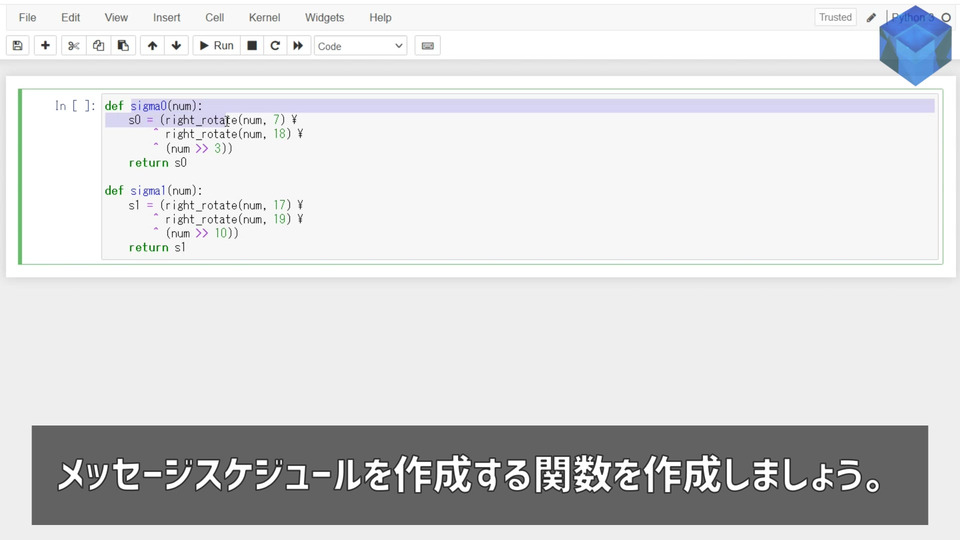960x540 pixels.
Task: Open the Widgets menu
Action: [324, 18]
